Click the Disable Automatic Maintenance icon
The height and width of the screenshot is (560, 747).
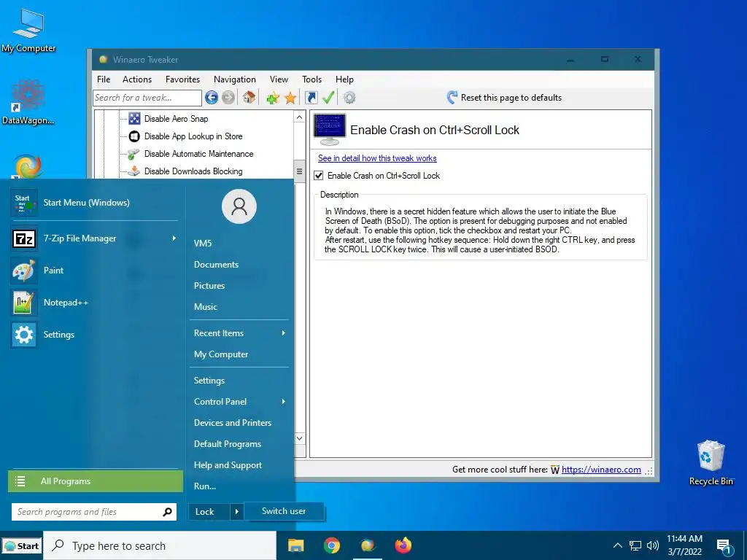click(134, 154)
